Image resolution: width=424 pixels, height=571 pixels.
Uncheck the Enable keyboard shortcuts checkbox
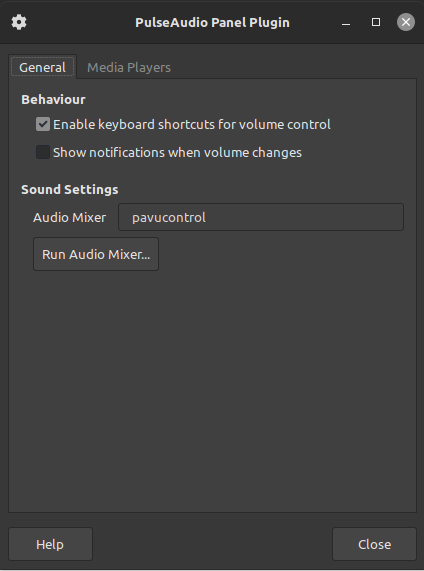tap(43, 125)
